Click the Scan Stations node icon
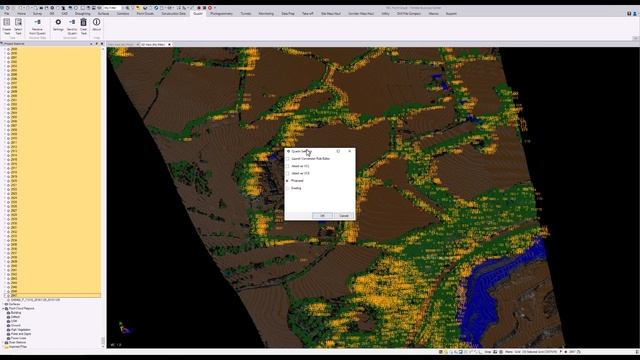This screenshot has height=360, width=640. coord(6,342)
